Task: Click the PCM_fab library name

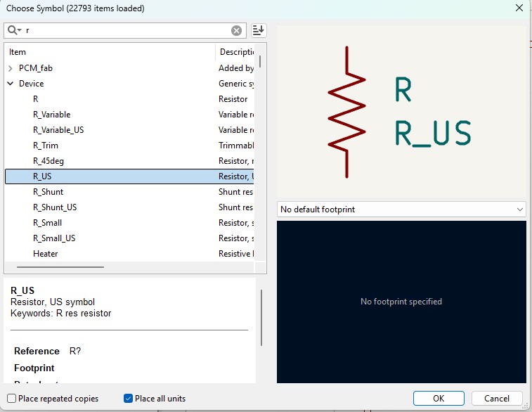Action: 36,68
